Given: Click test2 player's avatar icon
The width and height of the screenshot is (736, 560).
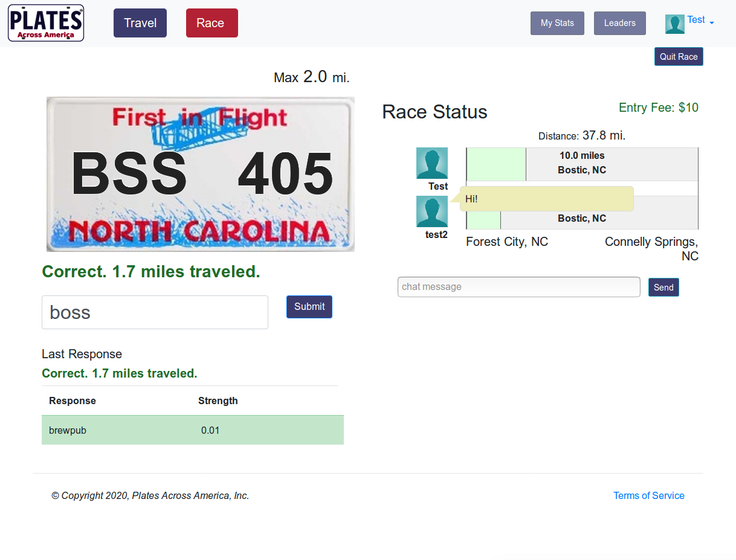Looking at the screenshot, I should coord(432,211).
